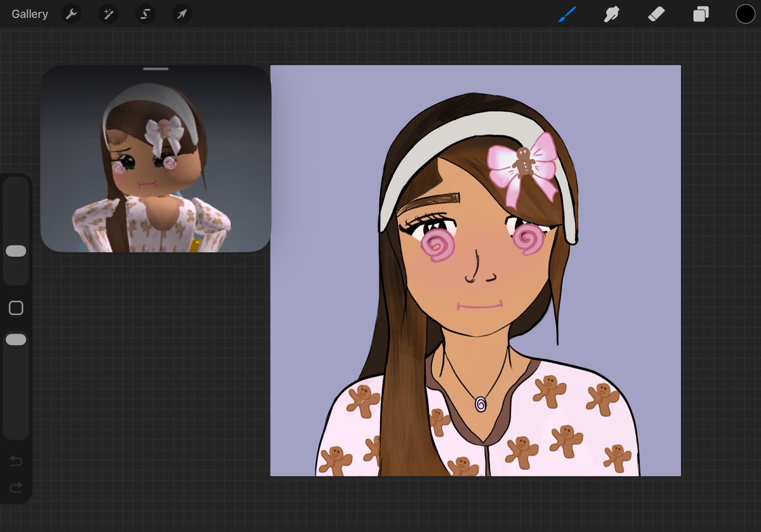Open the Layers panel

tap(701, 14)
